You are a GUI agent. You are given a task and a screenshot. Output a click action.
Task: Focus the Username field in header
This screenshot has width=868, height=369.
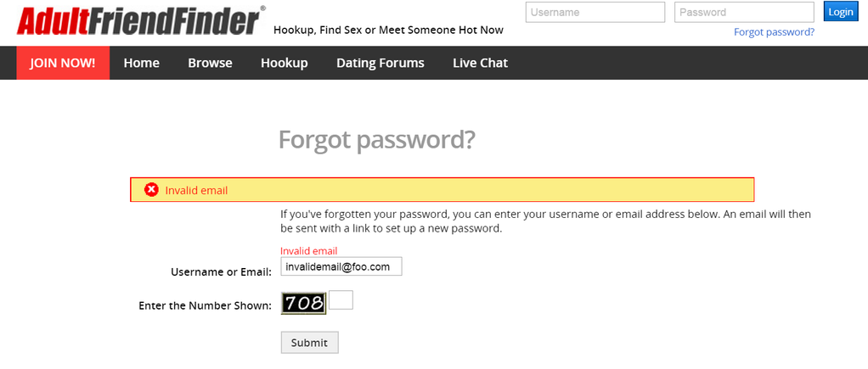tap(595, 12)
